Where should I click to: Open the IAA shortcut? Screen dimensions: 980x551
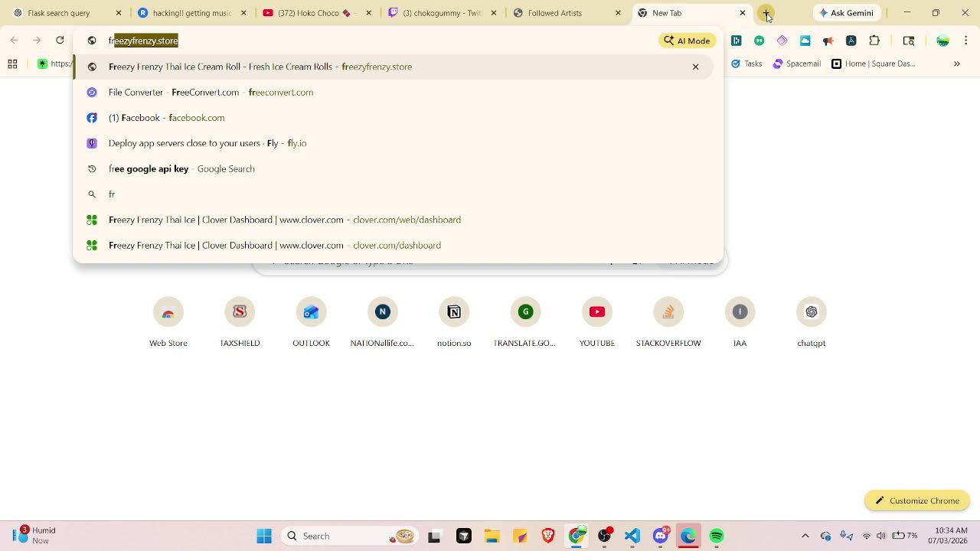tap(740, 321)
